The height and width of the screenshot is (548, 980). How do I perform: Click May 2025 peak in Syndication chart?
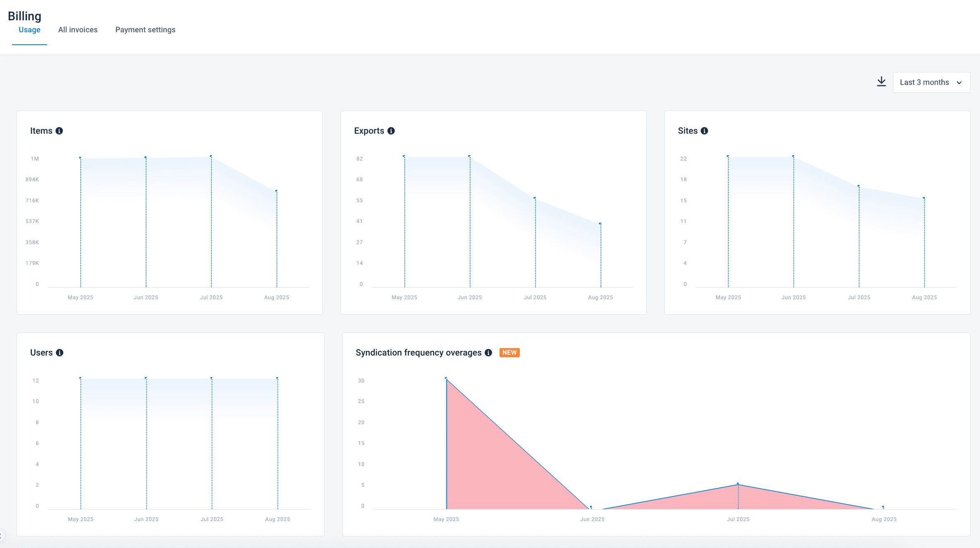446,378
